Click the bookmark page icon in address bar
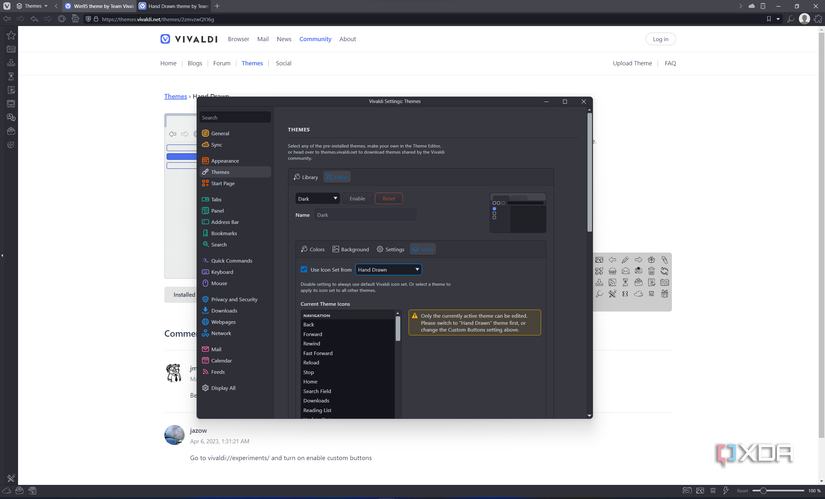The height and width of the screenshot is (499, 825). pos(768,18)
